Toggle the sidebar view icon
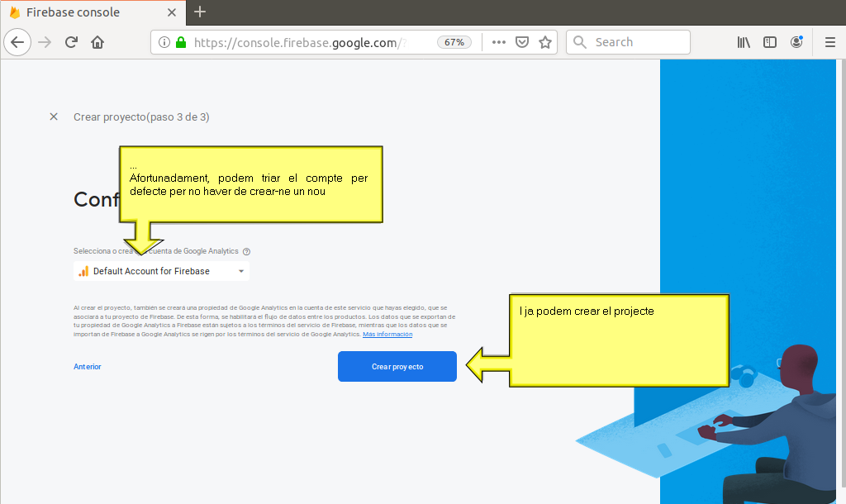 [770, 42]
